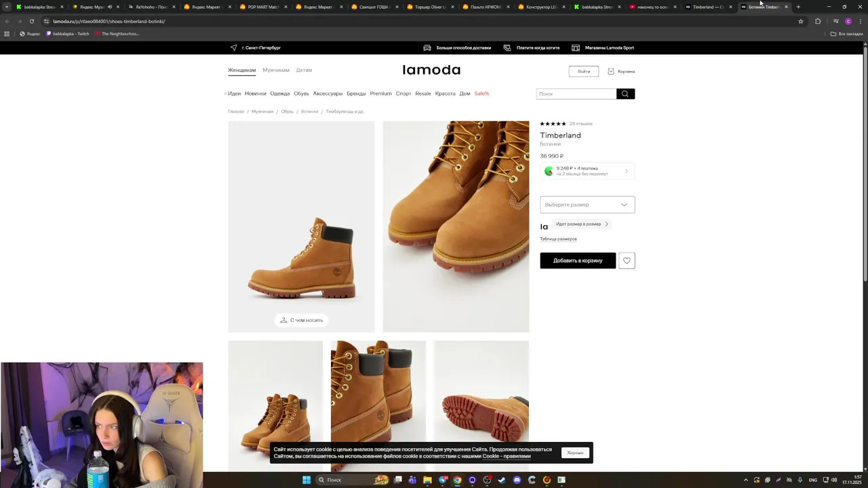Screen dimensions: 868x488
Task: Open the babkalapka - Twitch bookmark
Action: point(68,34)
